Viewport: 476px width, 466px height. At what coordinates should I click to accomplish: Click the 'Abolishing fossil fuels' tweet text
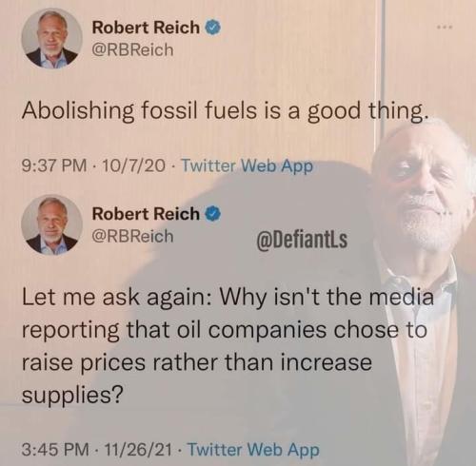point(223,111)
